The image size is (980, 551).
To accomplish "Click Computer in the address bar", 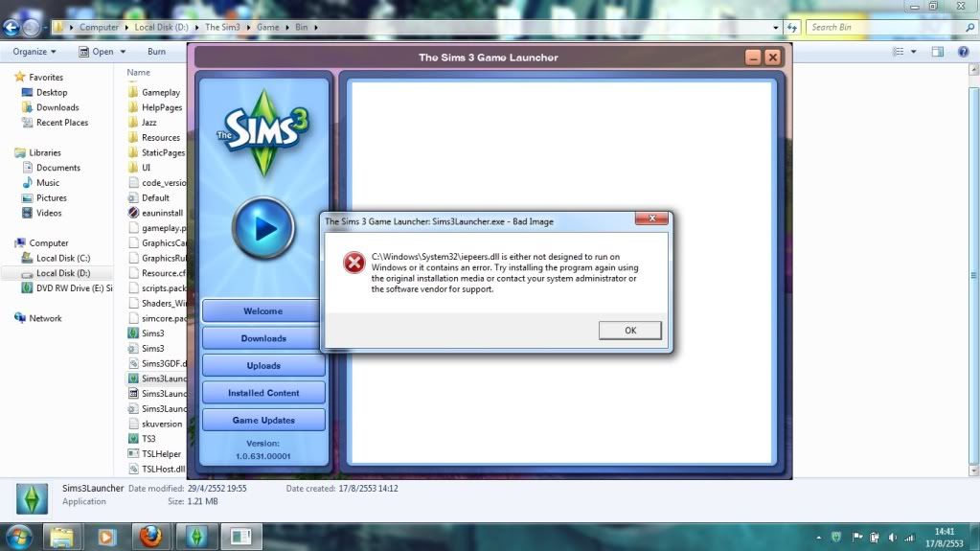I will (x=99, y=27).
